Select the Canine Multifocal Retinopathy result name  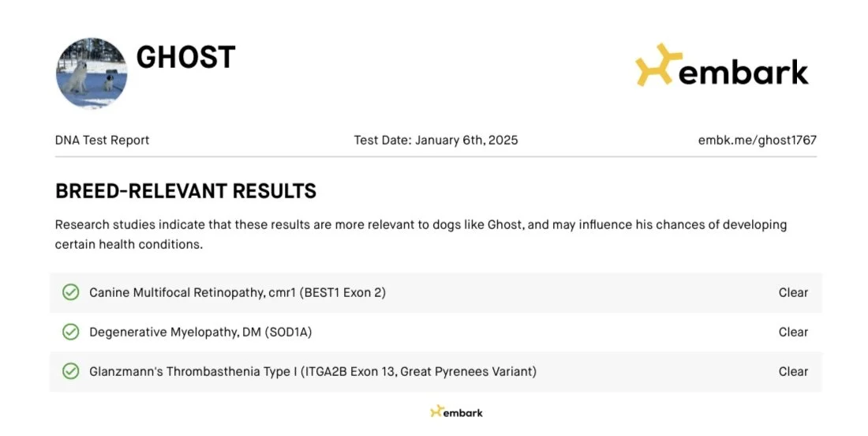(x=237, y=292)
